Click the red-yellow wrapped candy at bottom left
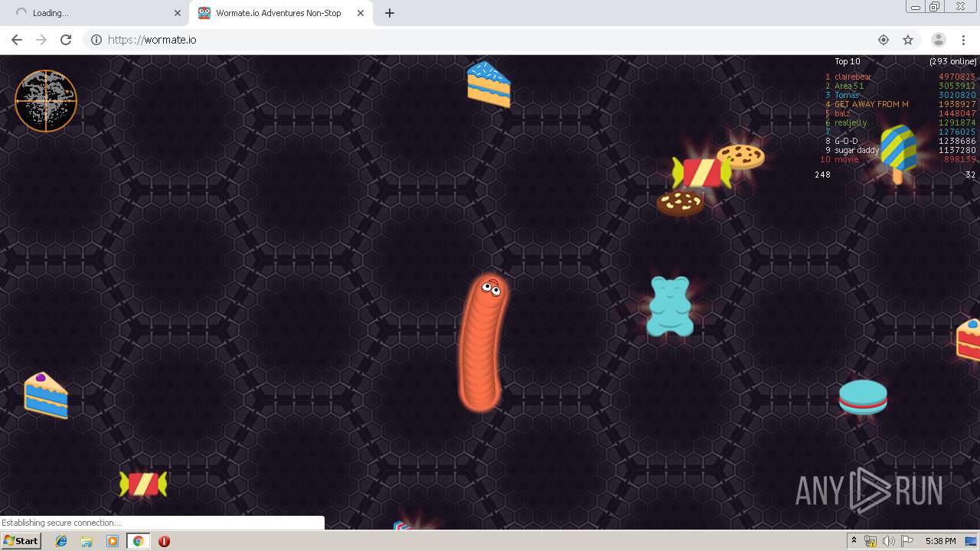The image size is (980, 551). tap(143, 484)
